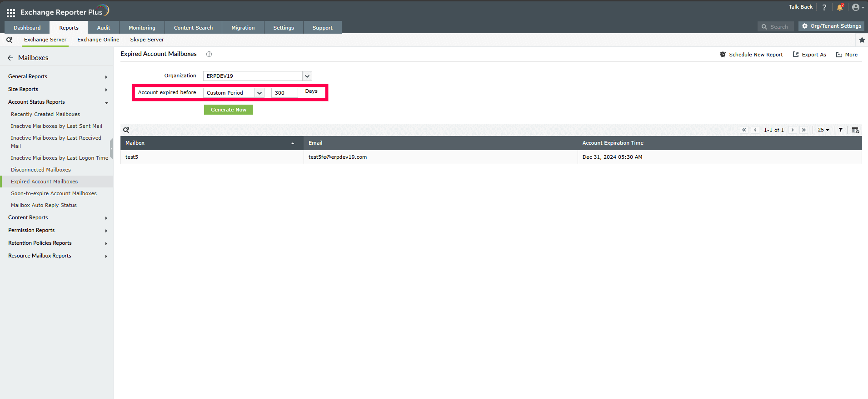Open the apps grid launcher icon
The height and width of the screenshot is (399, 868).
pos(11,13)
